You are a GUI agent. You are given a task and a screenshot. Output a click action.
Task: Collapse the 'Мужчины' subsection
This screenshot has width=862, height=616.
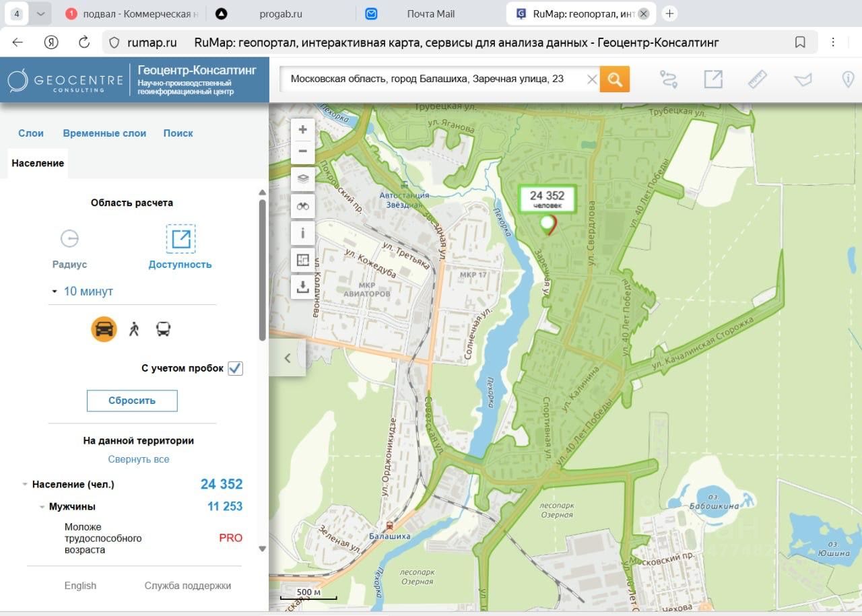(x=42, y=507)
